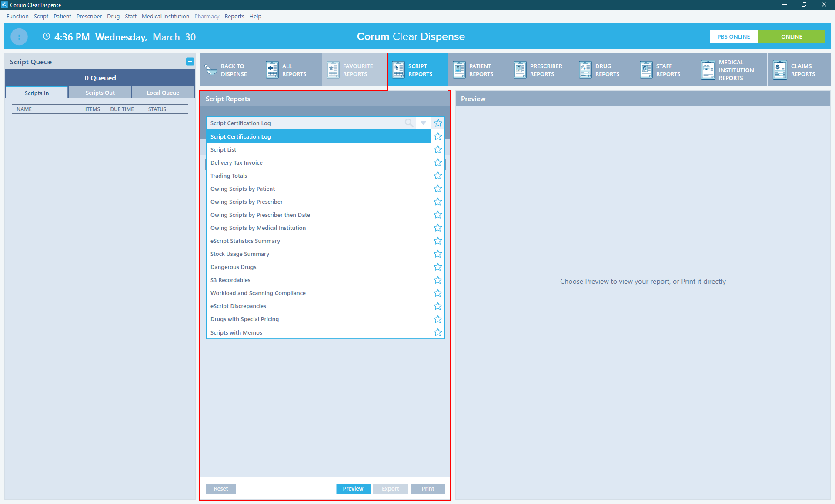Toggle favourite star for Dangerous Drugs

[438, 267]
